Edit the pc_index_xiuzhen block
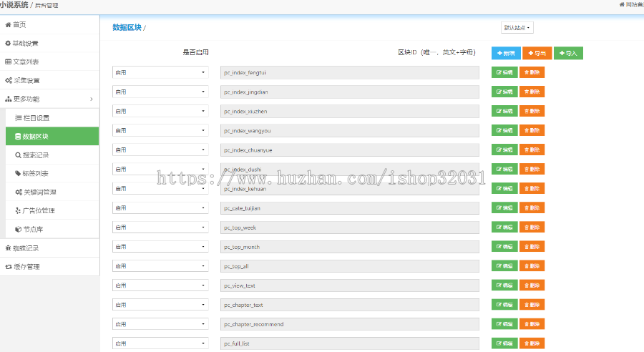 click(x=504, y=111)
